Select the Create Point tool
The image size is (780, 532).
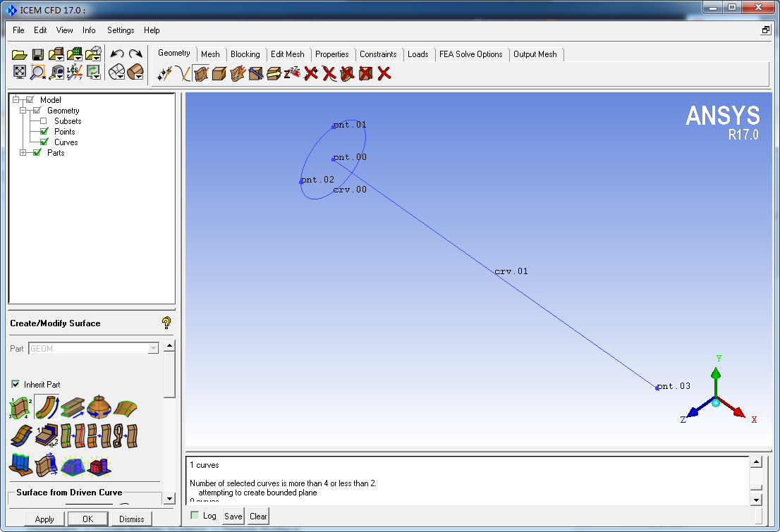(x=164, y=74)
